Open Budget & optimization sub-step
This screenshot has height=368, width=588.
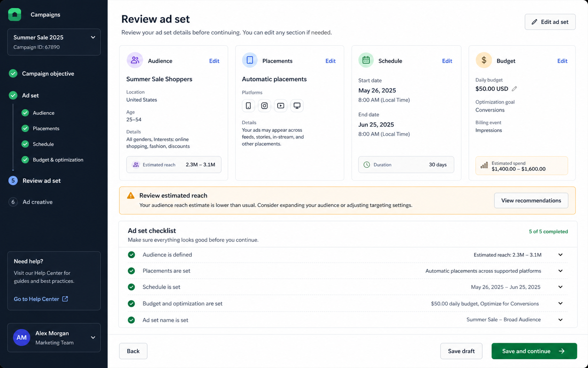coord(58,160)
